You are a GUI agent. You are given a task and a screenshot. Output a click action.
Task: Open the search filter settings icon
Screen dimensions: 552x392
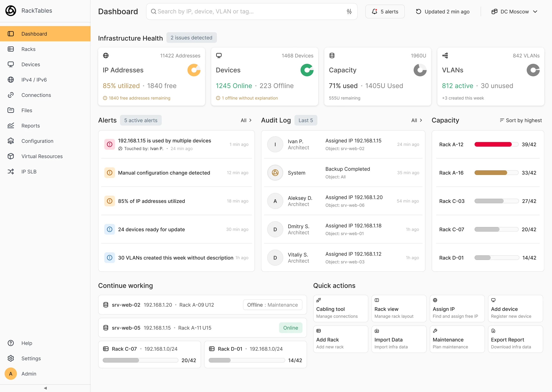click(349, 12)
